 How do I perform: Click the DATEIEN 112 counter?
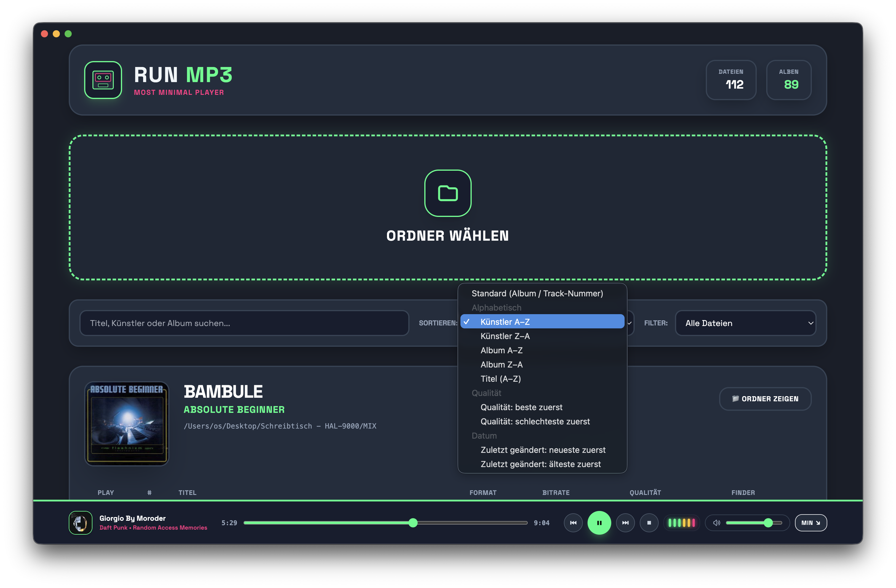(x=731, y=80)
